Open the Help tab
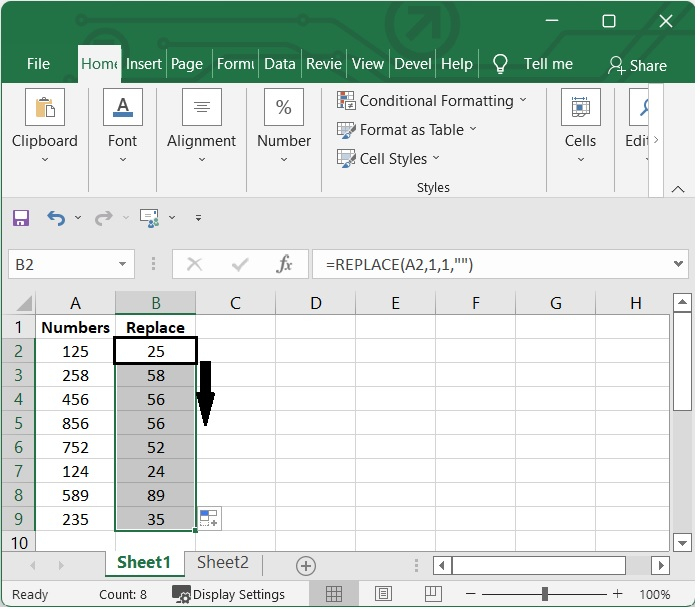 pyautogui.click(x=457, y=64)
